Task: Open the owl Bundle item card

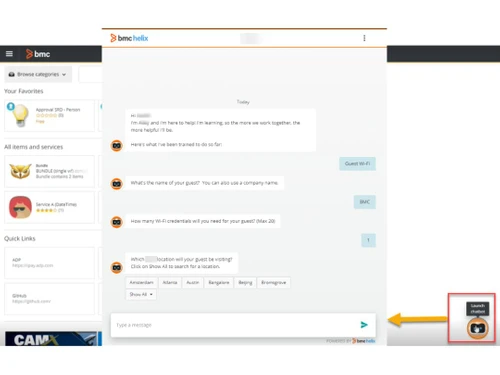Action: 49,171
